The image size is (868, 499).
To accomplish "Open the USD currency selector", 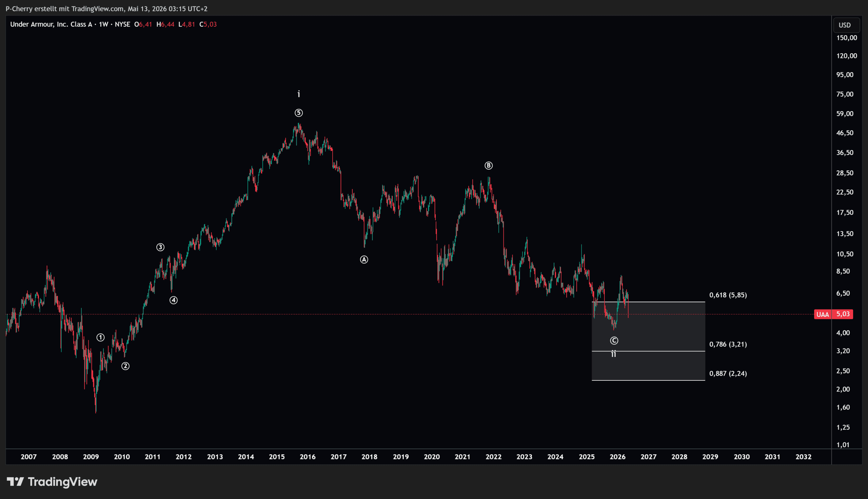I will pyautogui.click(x=845, y=25).
